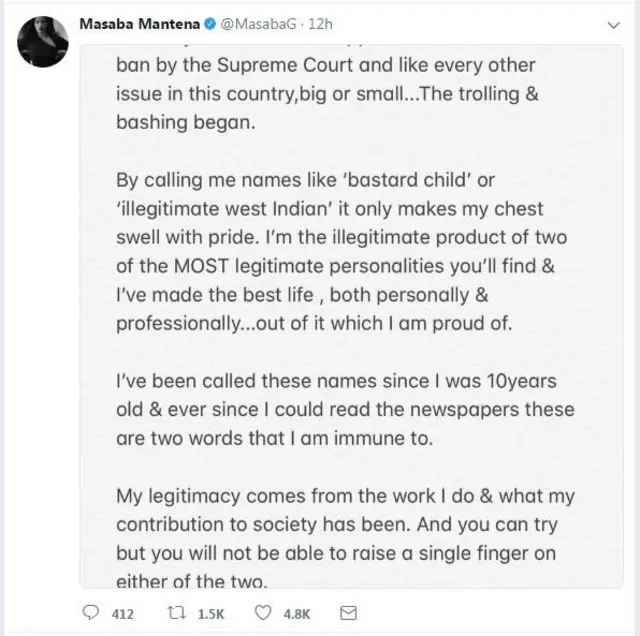Click the 412 replies count

(122, 613)
